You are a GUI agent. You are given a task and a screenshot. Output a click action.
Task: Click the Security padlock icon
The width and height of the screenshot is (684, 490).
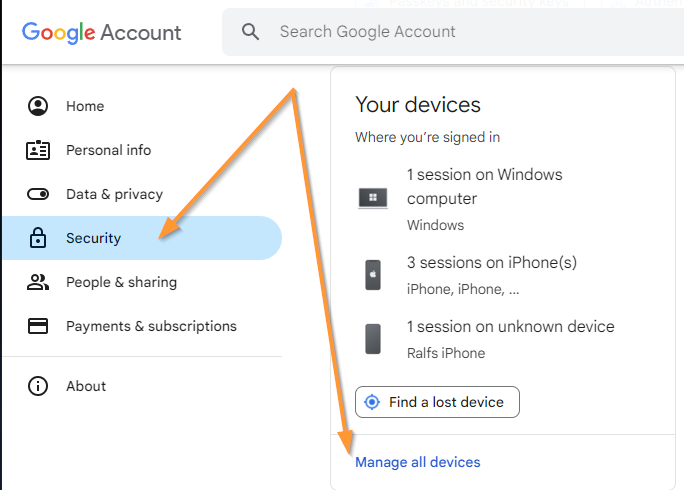(38, 238)
